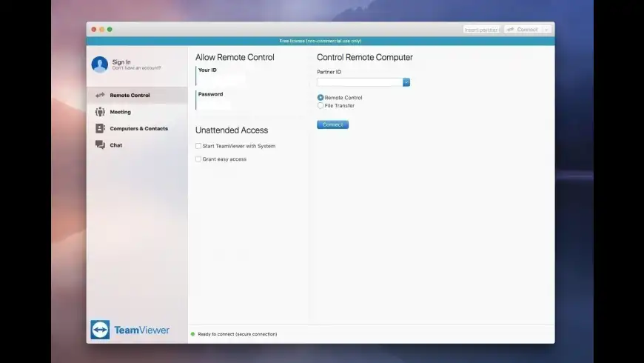Click the title bar Connect button

click(x=523, y=30)
